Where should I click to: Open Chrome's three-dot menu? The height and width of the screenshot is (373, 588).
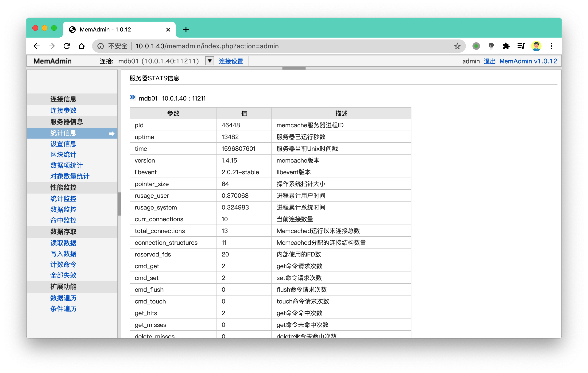[x=551, y=46]
